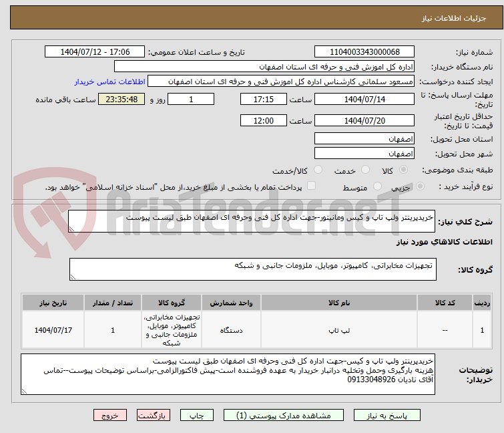Click the request creator مسعود سلمانی field
The width and height of the screenshot is (504, 433).
(x=281, y=82)
